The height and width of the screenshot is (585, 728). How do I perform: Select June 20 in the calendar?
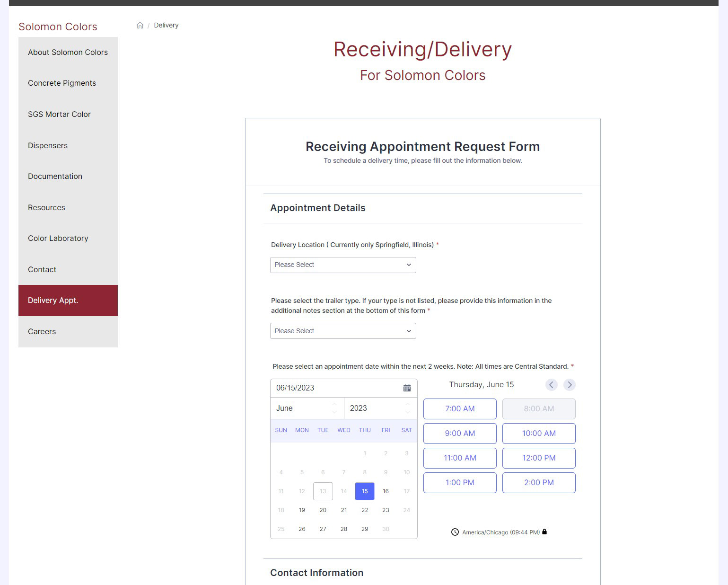tap(323, 510)
